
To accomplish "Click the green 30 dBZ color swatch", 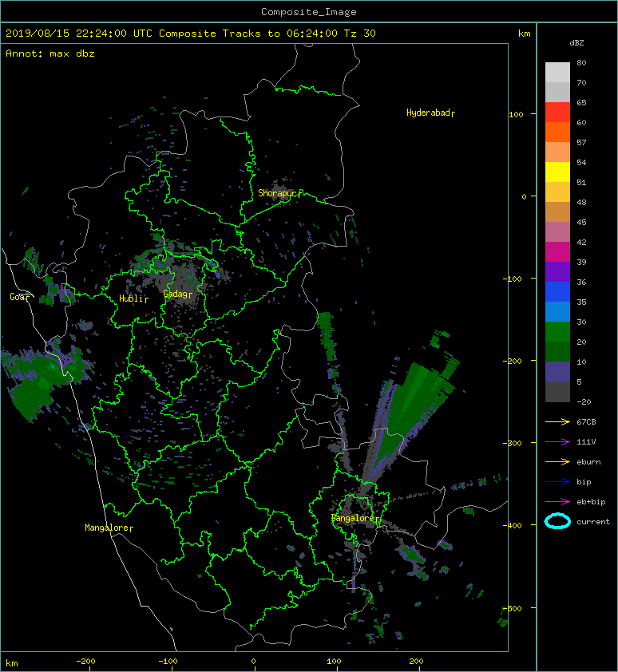I will (x=557, y=331).
